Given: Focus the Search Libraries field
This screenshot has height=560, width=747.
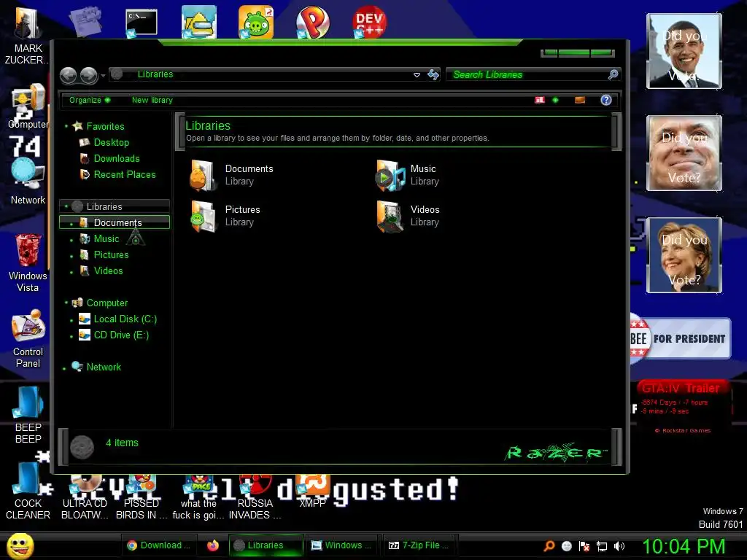Looking at the screenshot, I should (528, 75).
